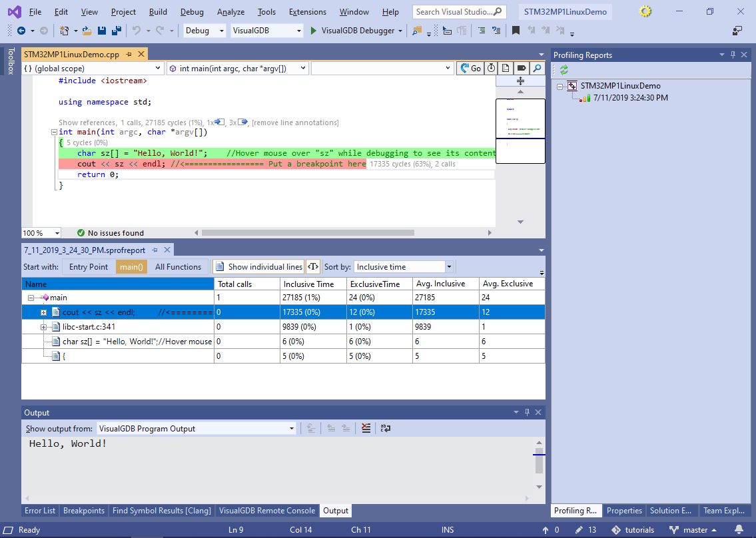The width and height of the screenshot is (756, 538).
Task: Click the code minimap thumbnail
Action: click(x=520, y=131)
